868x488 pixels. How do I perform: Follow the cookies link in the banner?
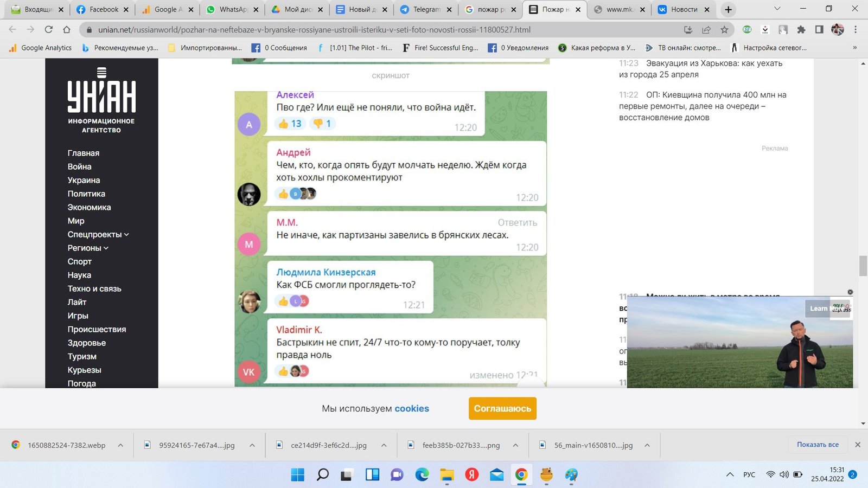[411, 409]
